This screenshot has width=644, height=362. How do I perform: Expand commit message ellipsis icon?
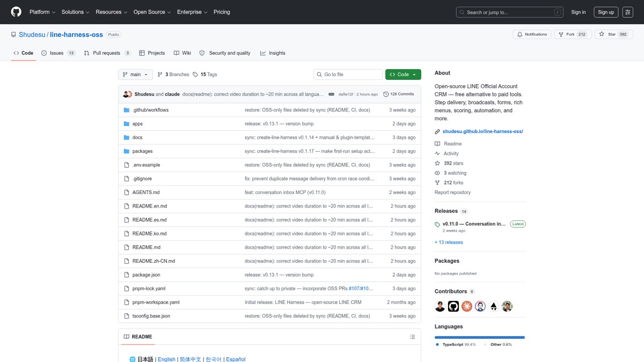[331, 94]
